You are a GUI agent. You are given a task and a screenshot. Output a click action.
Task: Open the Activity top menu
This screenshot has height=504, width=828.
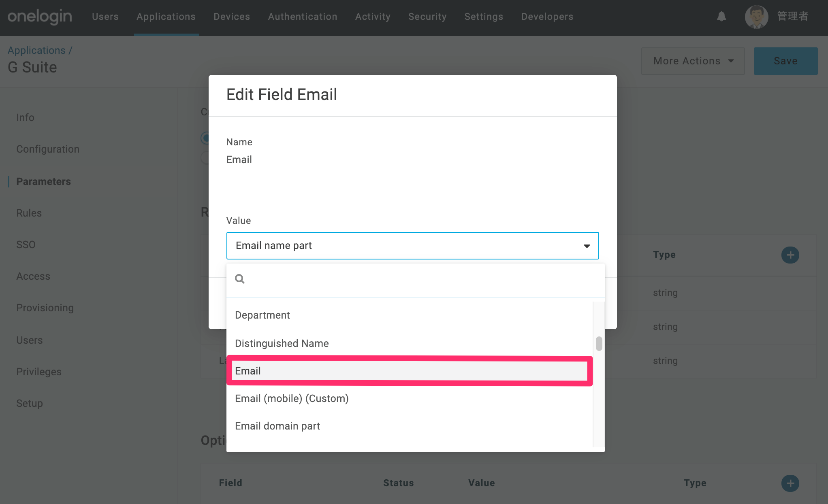coord(373,17)
